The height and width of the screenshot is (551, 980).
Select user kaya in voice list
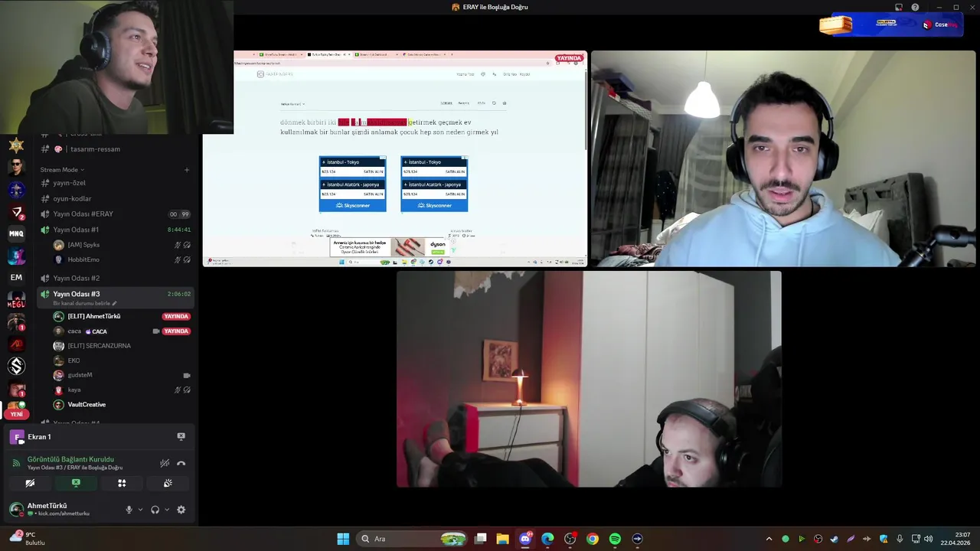pyautogui.click(x=121, y=390)
